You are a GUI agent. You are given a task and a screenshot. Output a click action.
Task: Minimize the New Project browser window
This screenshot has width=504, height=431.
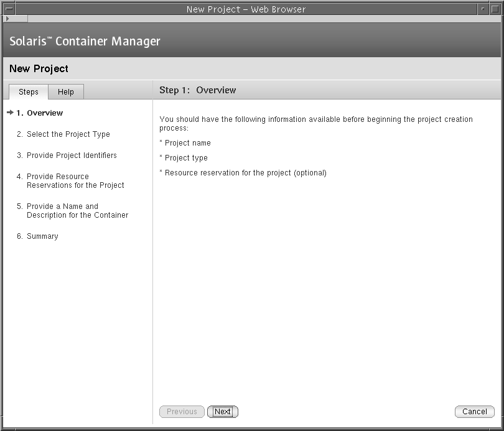483,9
